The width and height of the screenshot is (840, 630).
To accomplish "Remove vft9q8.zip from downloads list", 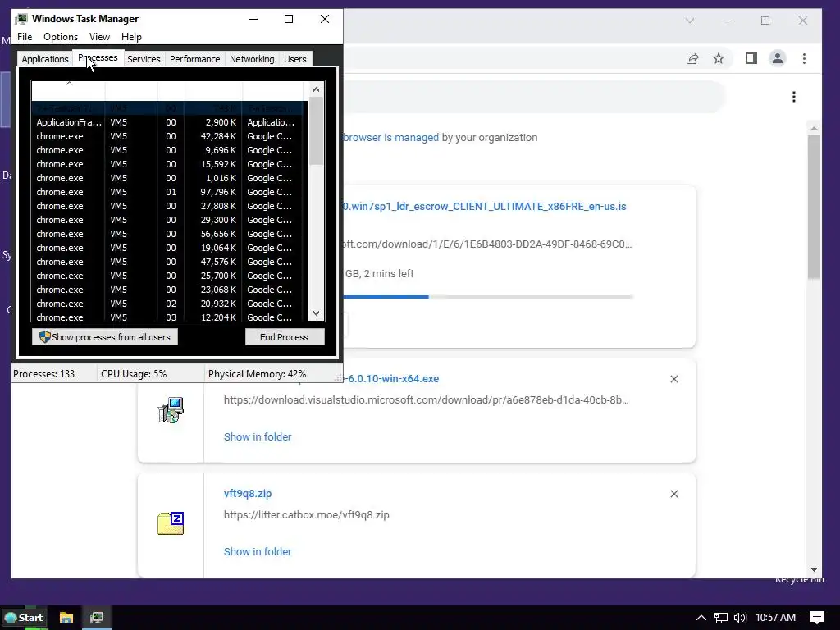I will pos(674,494).
